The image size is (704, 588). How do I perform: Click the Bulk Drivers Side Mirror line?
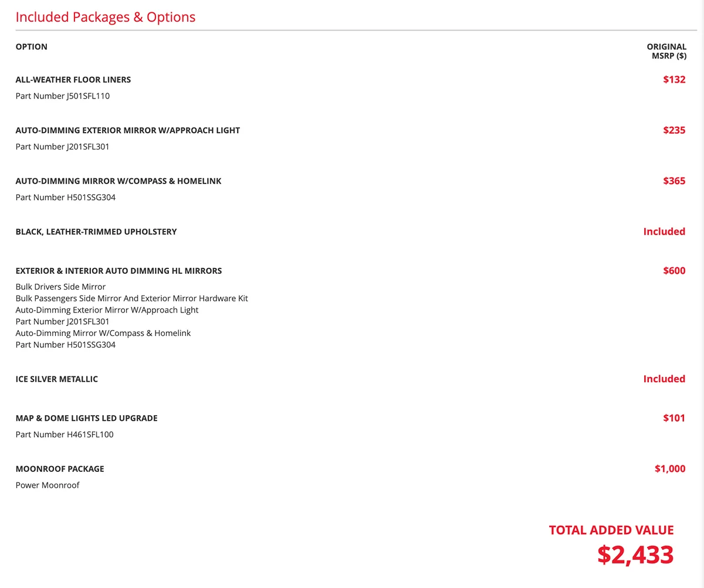pyautogui.click(x=60, y=287)
